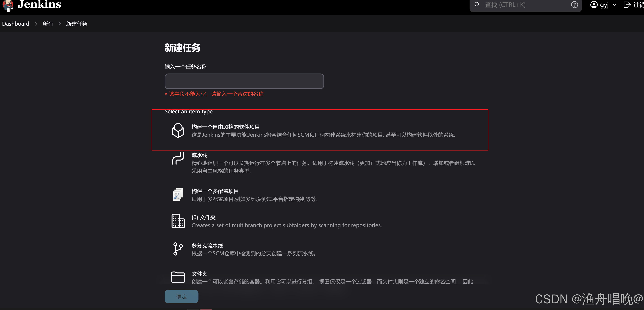Viewport: 644px width, 310px height.
Task: Open the gyj user profile link
Action: [604, 5]
